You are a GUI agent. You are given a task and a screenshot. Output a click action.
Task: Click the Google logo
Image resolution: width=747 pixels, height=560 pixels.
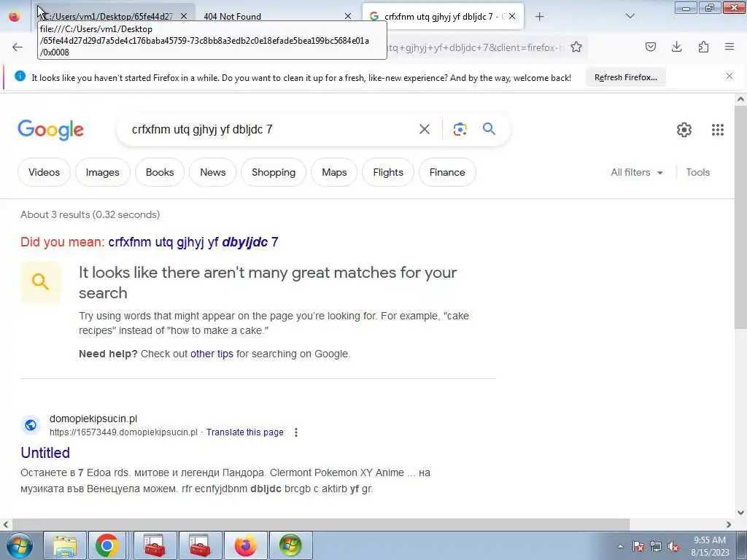50,130
